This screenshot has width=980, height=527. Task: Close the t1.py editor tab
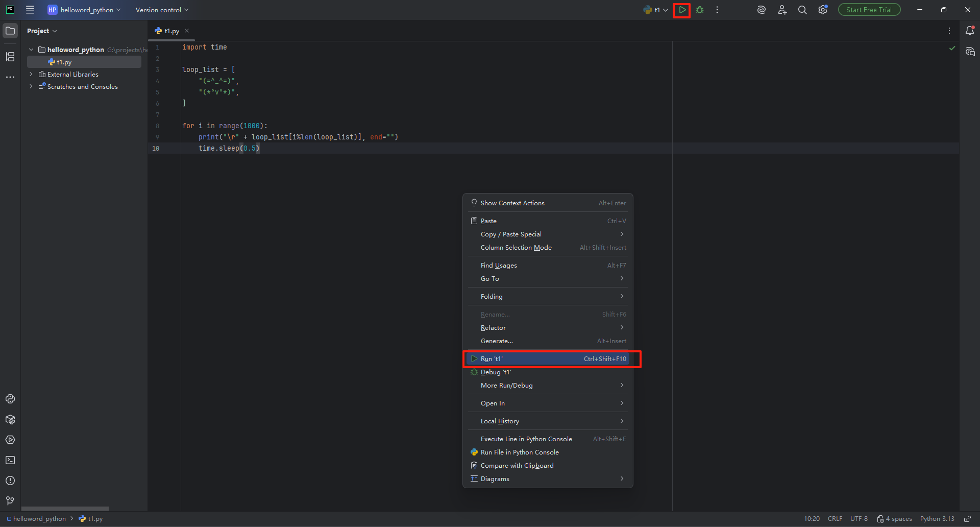pyautogui.click(x=187, y=31)
